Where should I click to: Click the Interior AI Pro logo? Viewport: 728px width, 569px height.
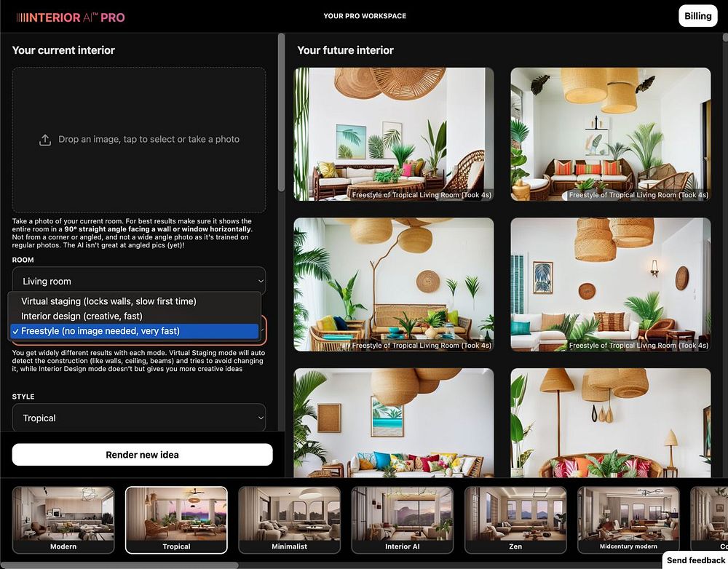(x=71, y=17)
